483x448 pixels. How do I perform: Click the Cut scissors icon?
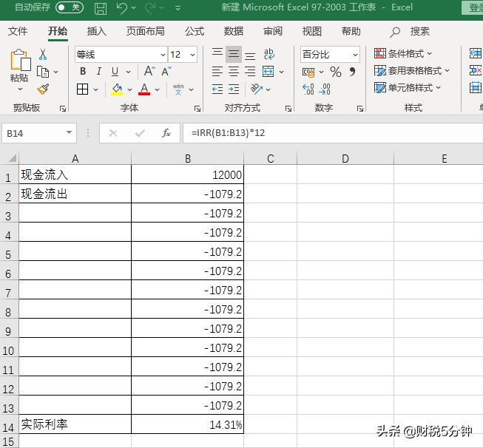43,55
